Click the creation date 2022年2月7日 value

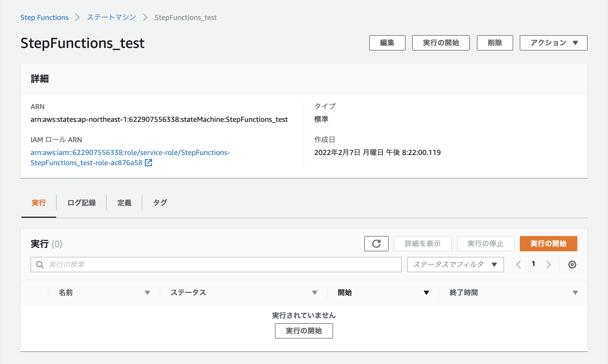[x=377, y=152]
